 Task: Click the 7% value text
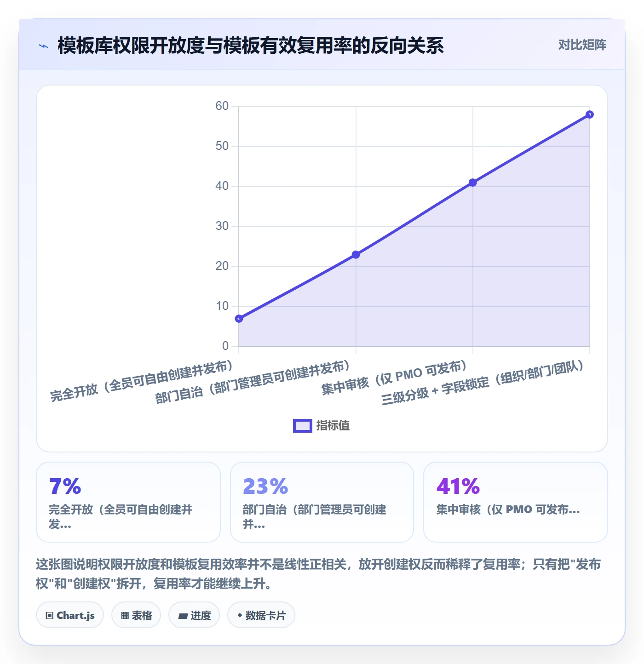(x=65, y=487)
